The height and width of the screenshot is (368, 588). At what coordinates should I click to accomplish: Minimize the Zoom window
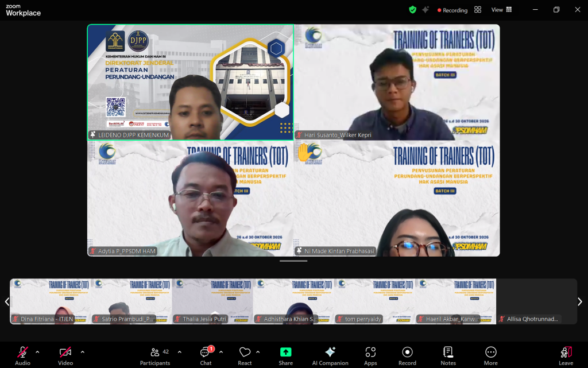(535, 10)
